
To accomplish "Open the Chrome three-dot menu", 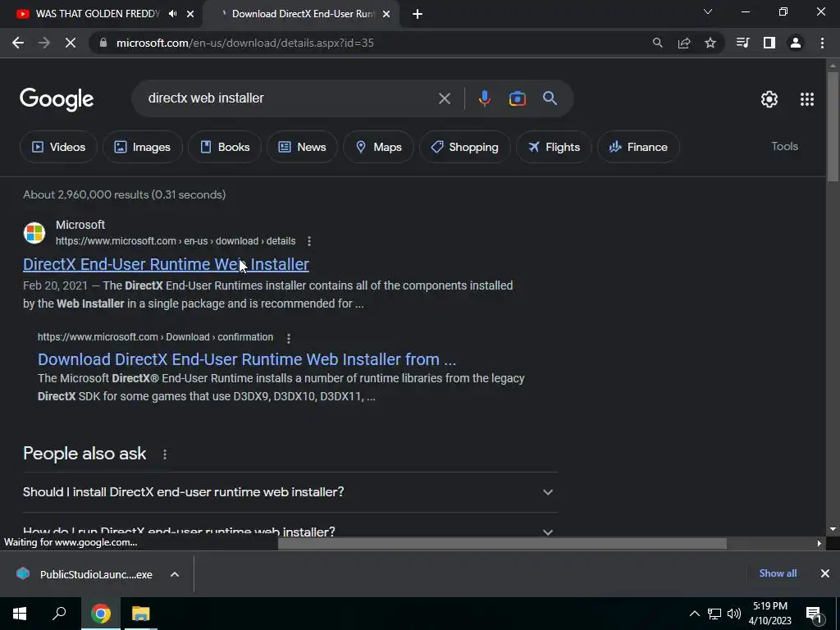I will 822,43.
